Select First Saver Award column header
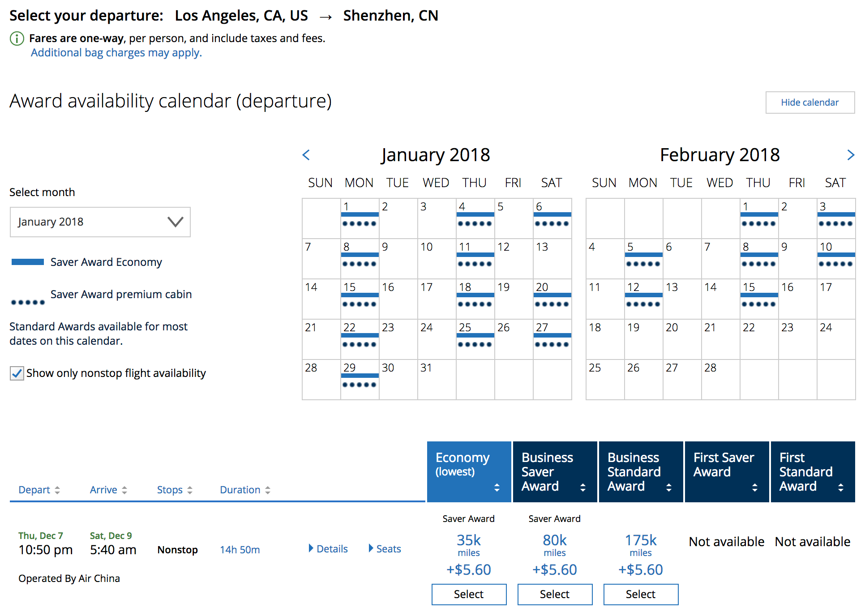The image size is (865, 616). (726, 472)
